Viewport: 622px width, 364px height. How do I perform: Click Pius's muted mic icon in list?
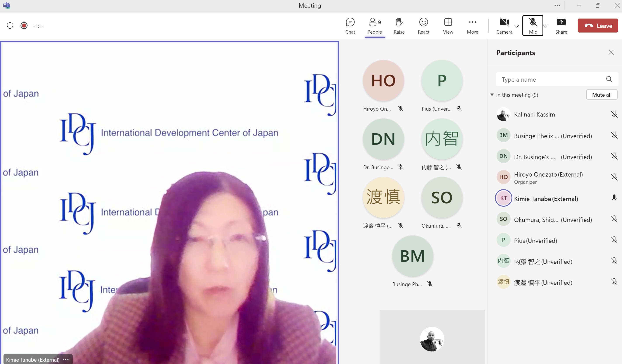point(614,240)
